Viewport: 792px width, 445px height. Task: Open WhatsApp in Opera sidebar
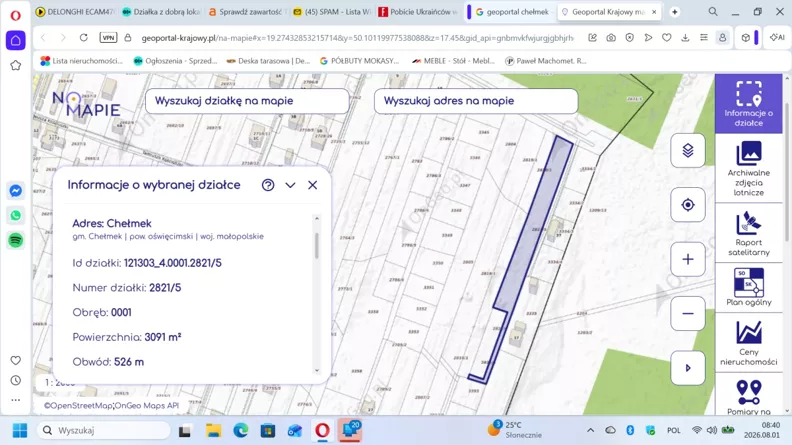click(16, 216)
